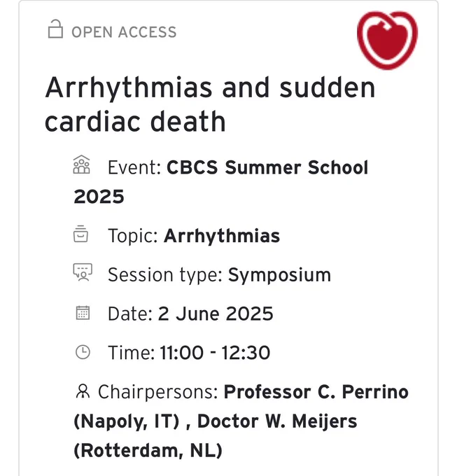Click the clock time icon

pos(83,352)
